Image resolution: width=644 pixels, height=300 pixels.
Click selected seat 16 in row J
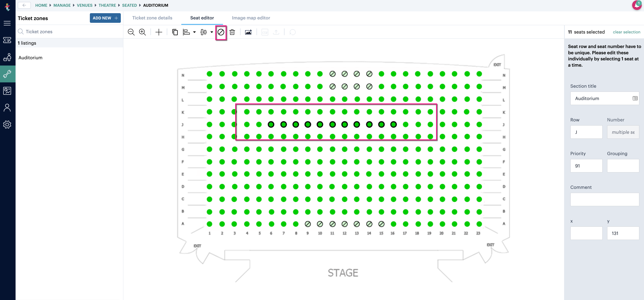click(394, 124)
